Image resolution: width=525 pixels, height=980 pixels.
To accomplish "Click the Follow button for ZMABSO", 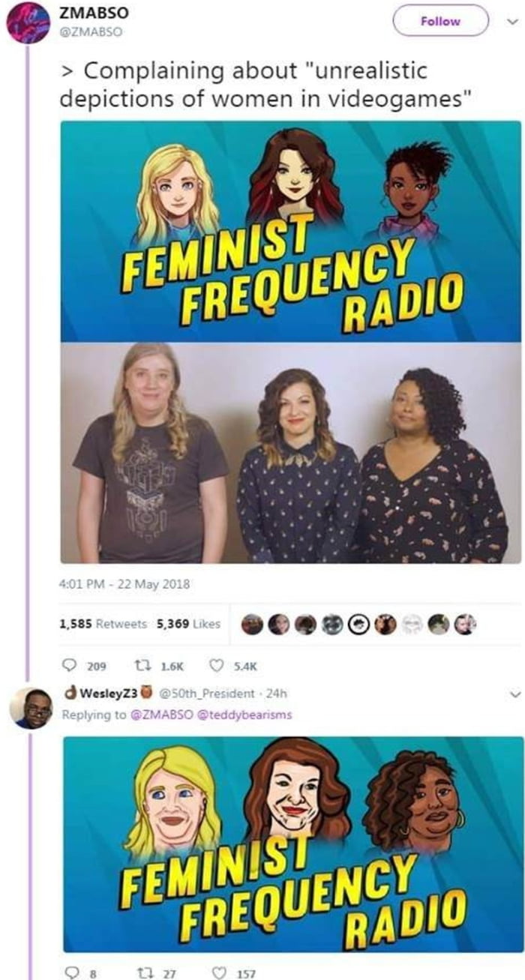I will tap(440, 21).
